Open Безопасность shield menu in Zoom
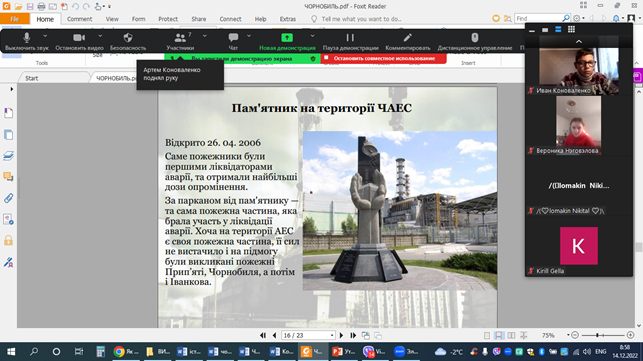This screenshot has width=643, height=361. tap(128, 41)
